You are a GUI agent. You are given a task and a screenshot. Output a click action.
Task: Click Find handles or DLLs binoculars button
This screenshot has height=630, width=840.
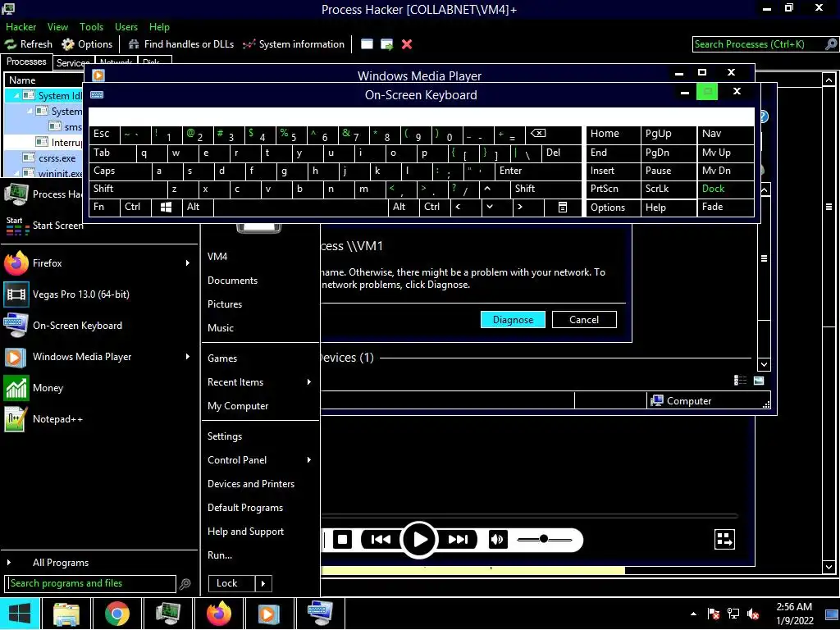coord(181,44)
